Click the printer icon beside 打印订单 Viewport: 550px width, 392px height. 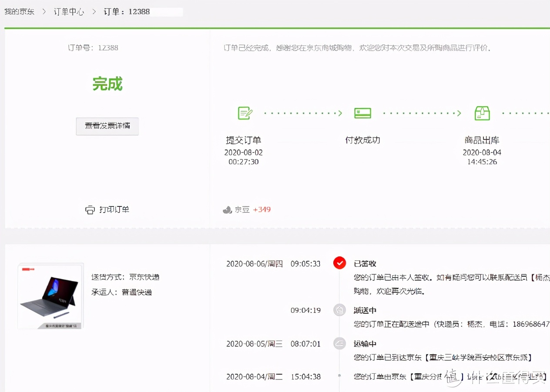point(90,210)
